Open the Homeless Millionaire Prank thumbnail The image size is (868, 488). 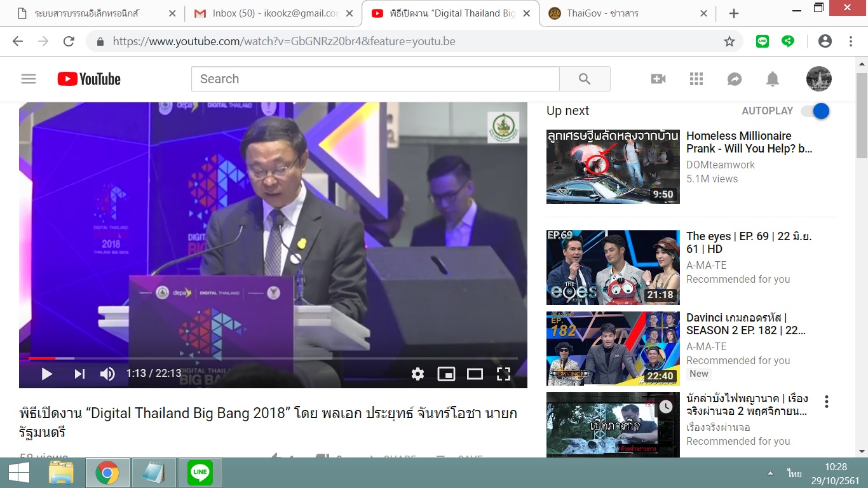point(613,166)
